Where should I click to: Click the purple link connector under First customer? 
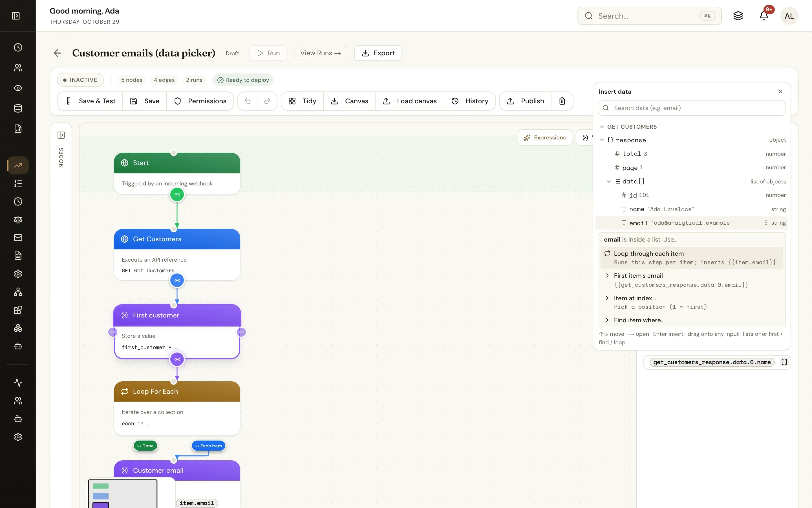(177, 360)
